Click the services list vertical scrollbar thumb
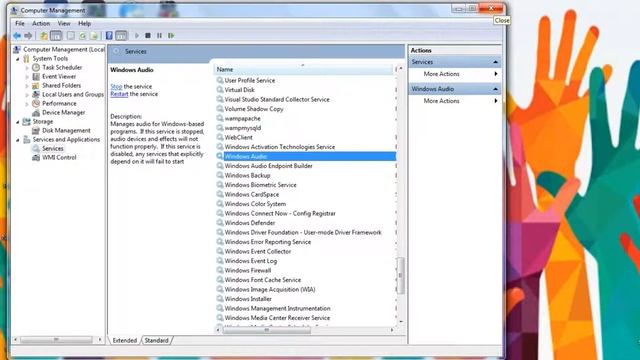Image resolution: width=640 pixels, height=360 pixels. coord(401,276)
